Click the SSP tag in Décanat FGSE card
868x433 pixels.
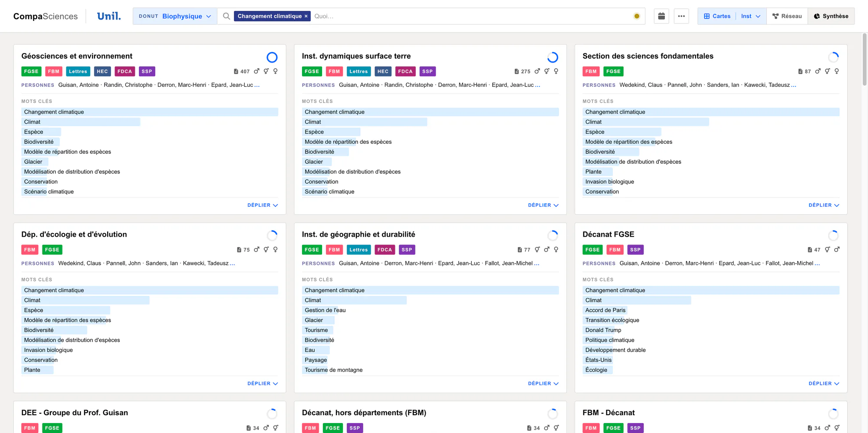(x=635, y=250)
